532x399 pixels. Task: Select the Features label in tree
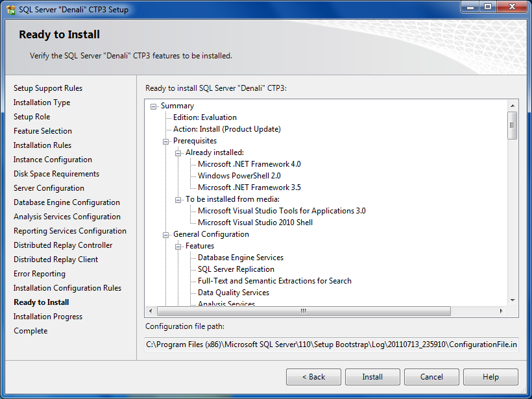(x=200, y=246)
